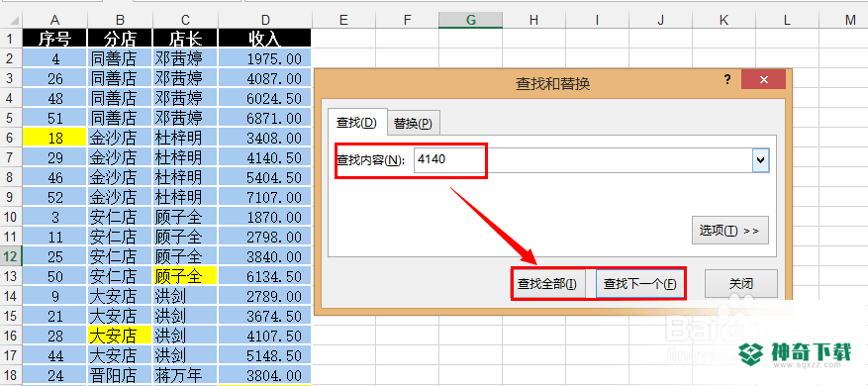The height and width of the screenshot is (386, 868).
Task: Select column G header
Action: [x=470, y=21]
